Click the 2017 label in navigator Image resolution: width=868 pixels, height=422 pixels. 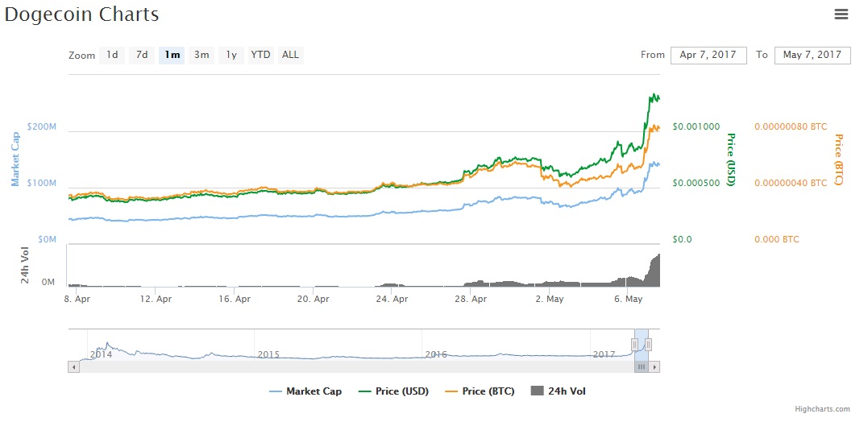[x=604, y=354]
